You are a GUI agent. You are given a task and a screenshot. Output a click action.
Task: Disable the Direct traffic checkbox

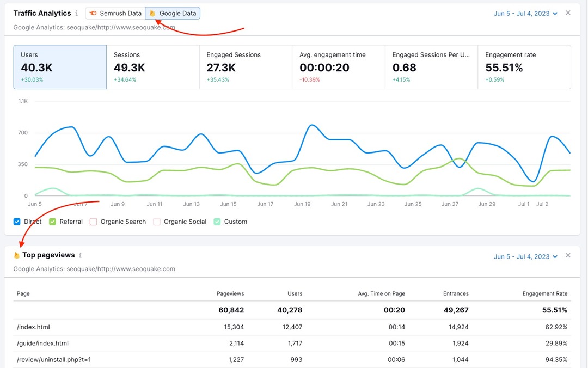click(x=17, y=222)
